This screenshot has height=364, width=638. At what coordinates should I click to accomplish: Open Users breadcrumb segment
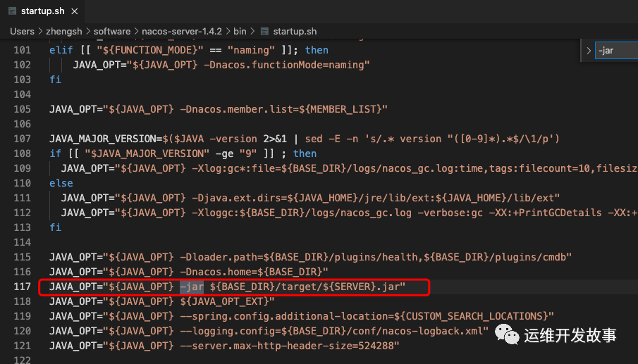tap(22, 31)
